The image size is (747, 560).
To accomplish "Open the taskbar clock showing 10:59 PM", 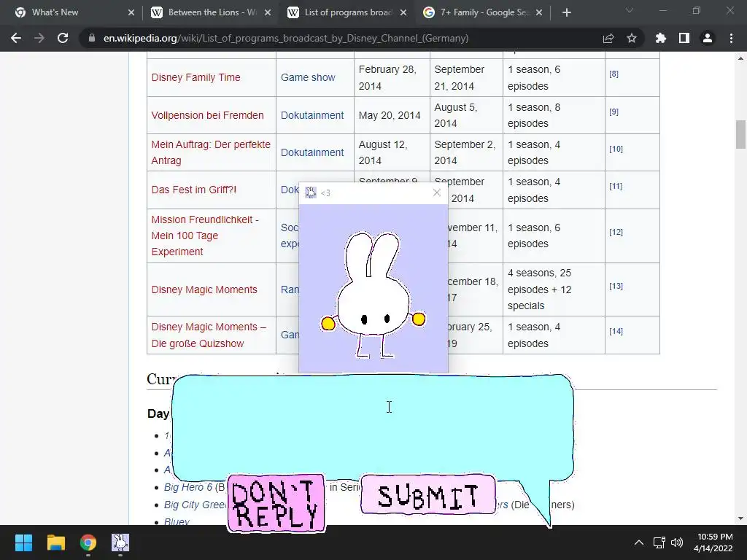I will coord(713,542).
